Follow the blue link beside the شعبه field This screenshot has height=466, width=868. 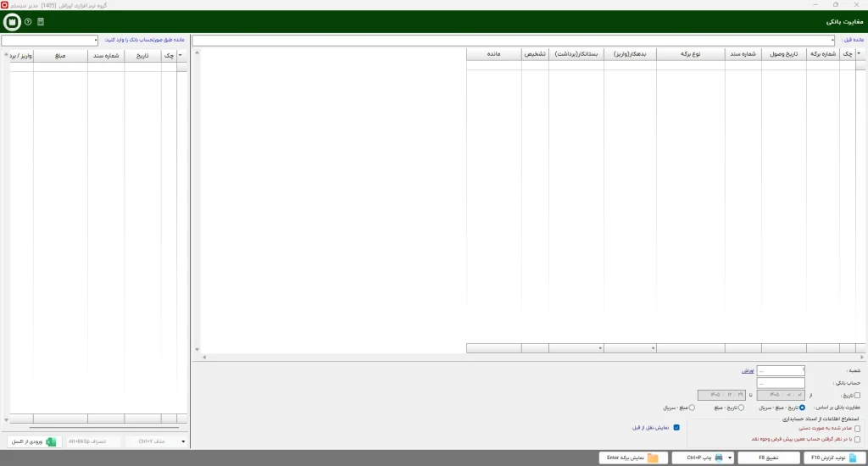748,371
